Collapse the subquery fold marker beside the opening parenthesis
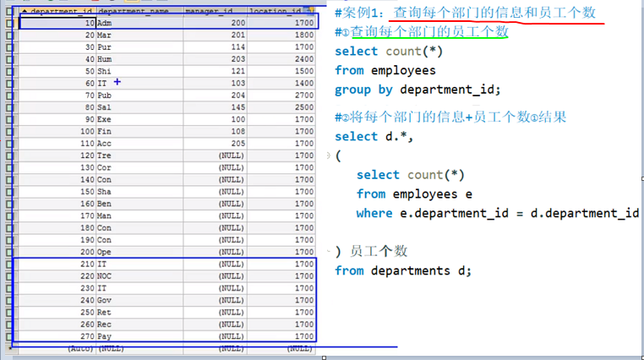This screenshot has height=360, width=644. click(329, 155)
